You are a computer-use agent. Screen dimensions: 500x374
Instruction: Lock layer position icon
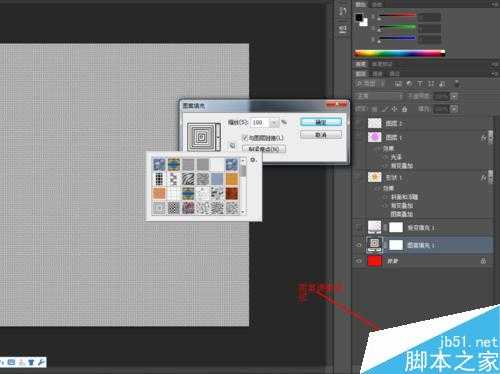395,109
